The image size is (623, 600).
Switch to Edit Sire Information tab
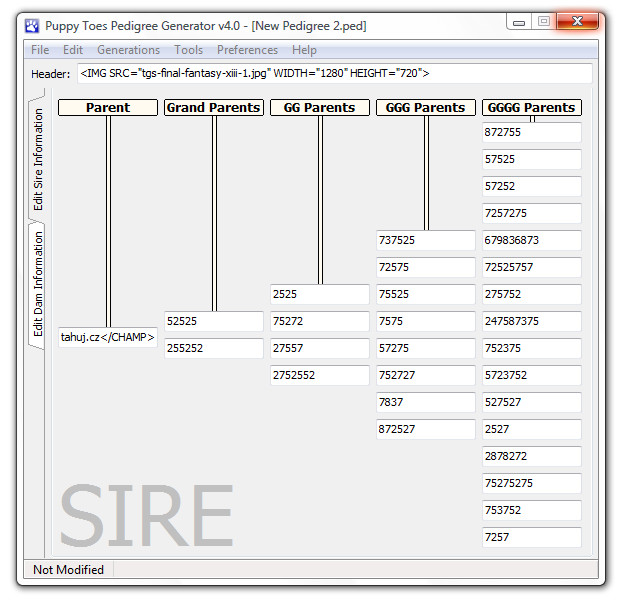click(x=37, y=159)
